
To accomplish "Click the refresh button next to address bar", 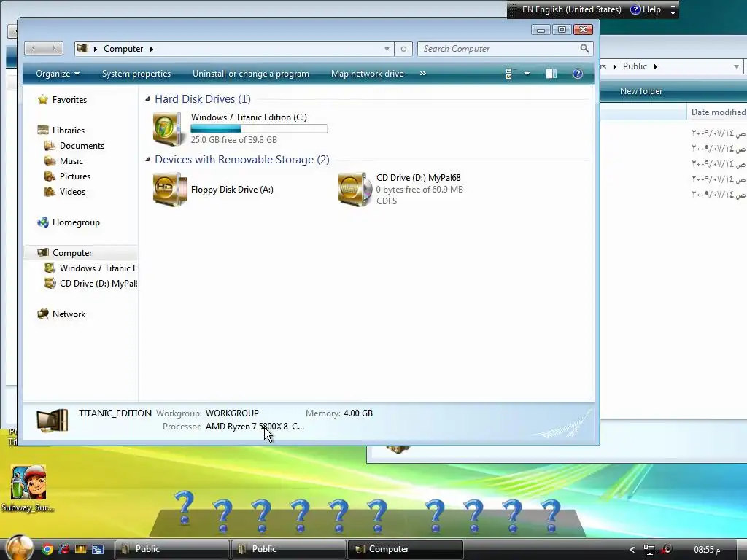I will click(403, 49).
